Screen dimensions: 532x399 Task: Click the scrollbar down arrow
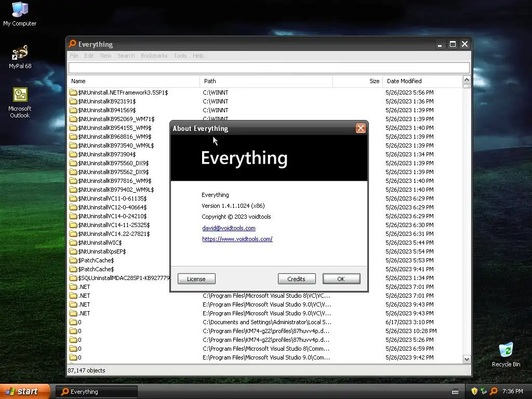click(x=467, y=360)
